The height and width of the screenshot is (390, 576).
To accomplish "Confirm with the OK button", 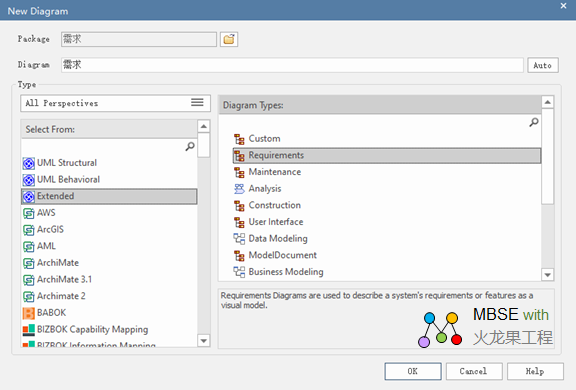I will pyautogui.click(x=413, y=371).
